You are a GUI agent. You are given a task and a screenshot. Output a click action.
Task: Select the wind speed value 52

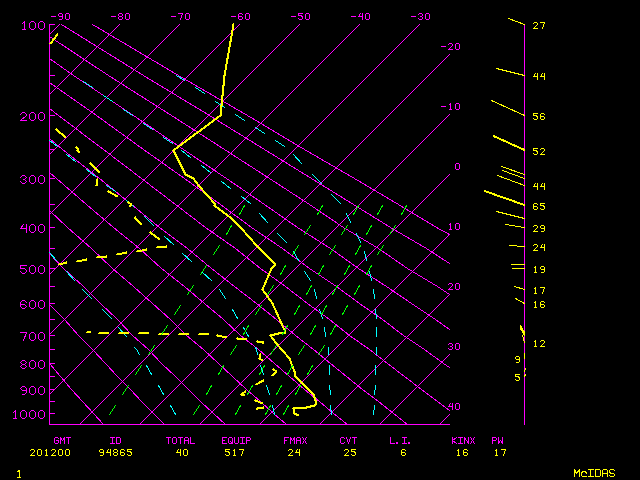(538, 152)
